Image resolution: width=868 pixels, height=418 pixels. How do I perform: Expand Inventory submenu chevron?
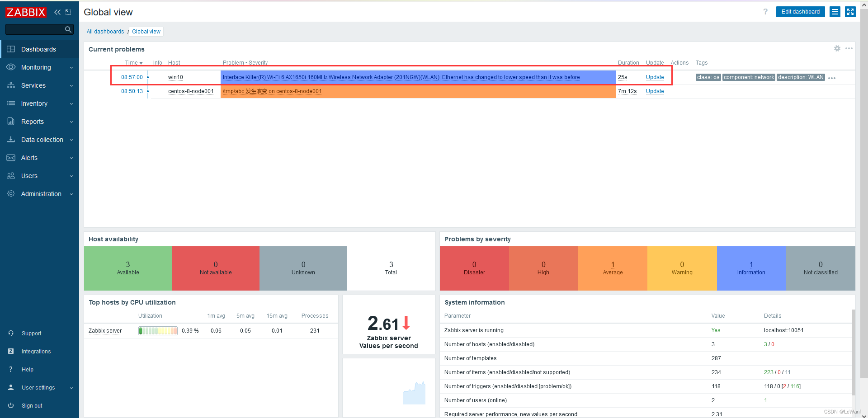(x=71, y=104)
